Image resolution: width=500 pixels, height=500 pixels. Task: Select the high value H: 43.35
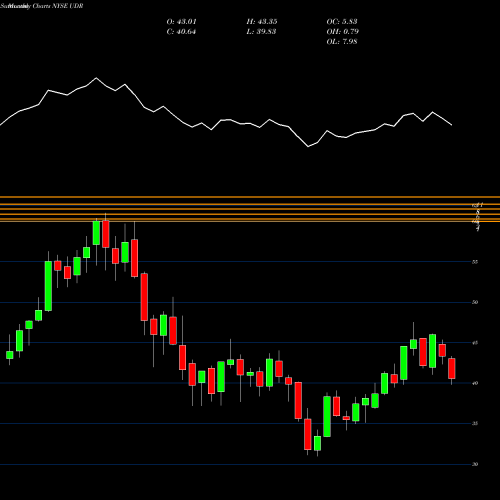(x=262, y=22)
